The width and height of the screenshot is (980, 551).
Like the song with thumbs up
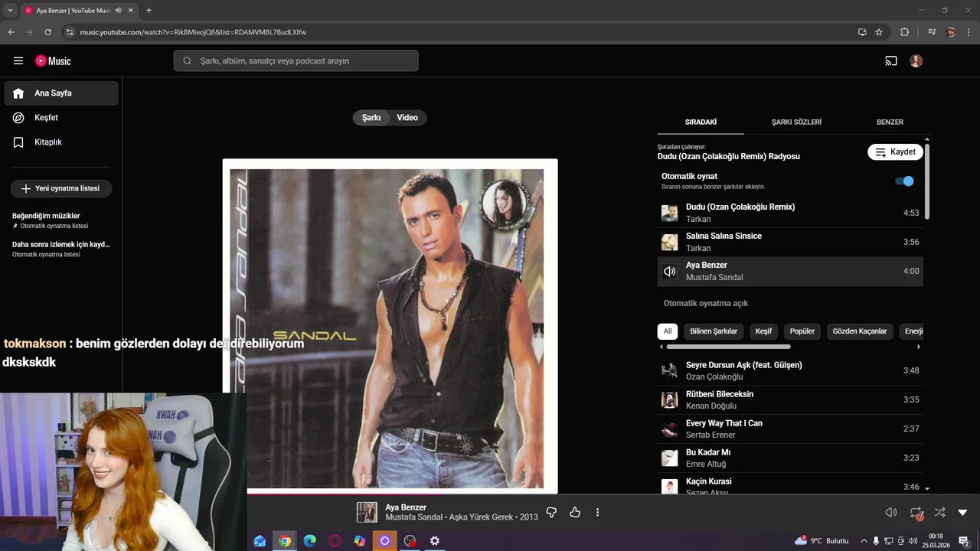point(575,513)
